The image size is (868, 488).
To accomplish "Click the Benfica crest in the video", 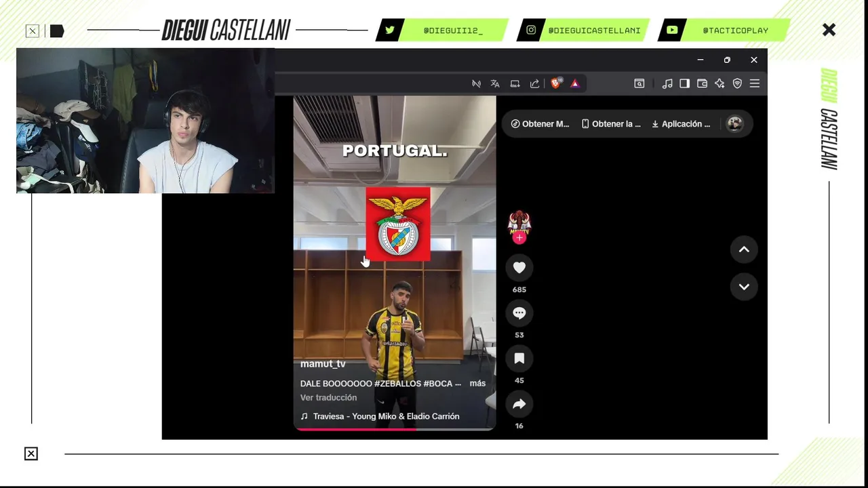I will click(x=398, y=224).
